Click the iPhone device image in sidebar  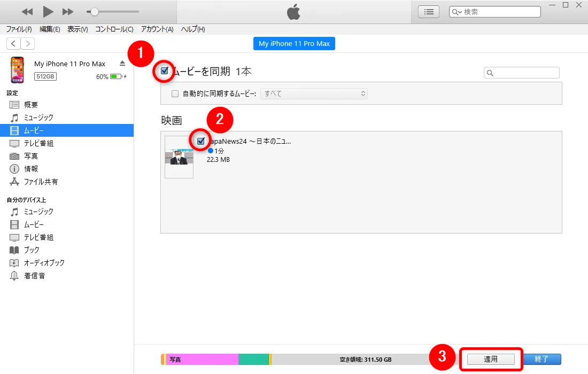(x=17, y=70)
